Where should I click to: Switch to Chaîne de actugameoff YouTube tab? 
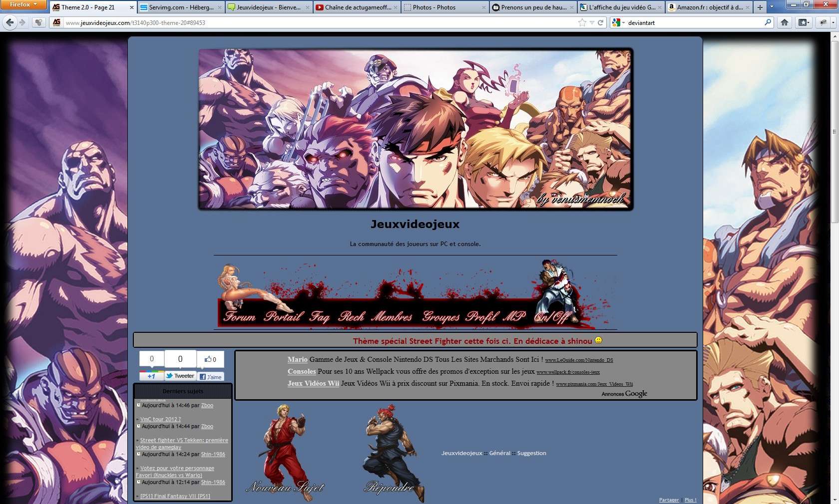pos(357,7)
